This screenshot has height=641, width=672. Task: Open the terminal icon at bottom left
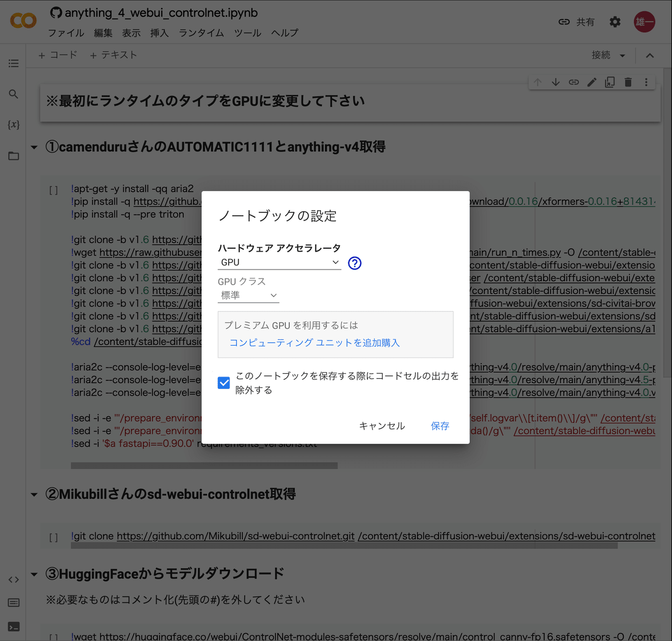(x=13, y=626)
